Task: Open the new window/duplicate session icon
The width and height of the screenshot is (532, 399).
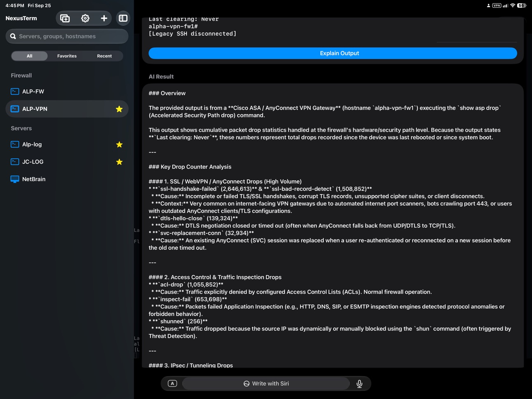Action: [x=65, y=18]
